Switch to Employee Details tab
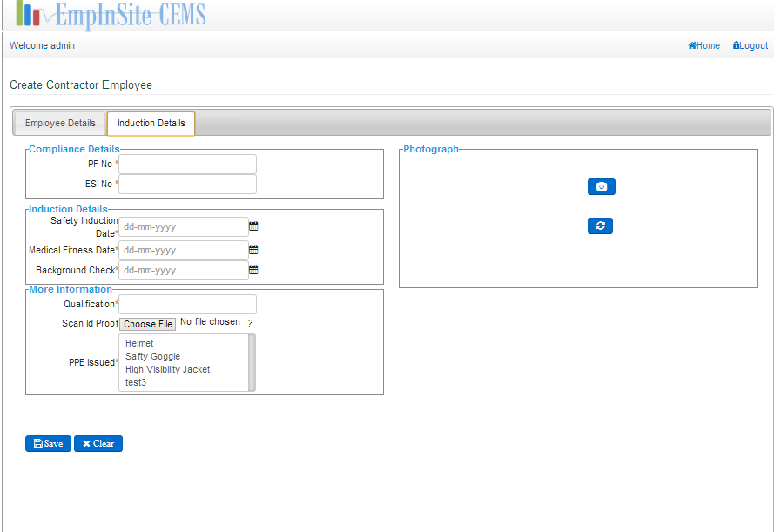774x532 pixels. click(60, 123)
